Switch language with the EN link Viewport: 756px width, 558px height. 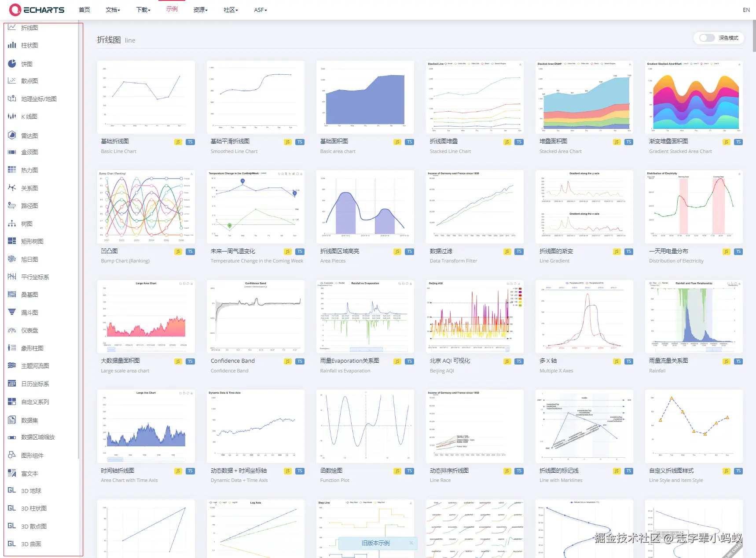pos(746,10)
